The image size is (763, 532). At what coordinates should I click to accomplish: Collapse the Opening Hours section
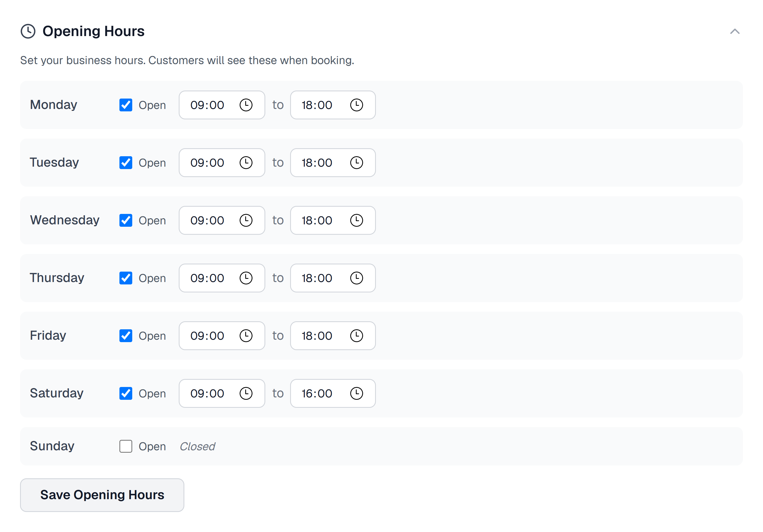click(735, 31)
